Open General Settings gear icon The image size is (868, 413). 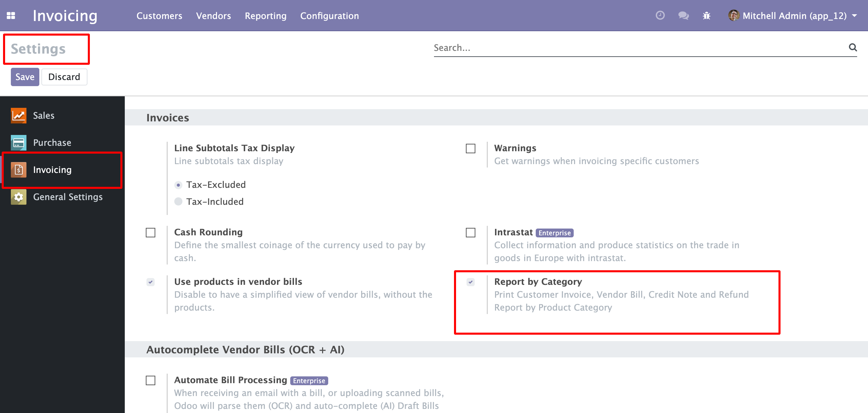(x=19, y=197)
